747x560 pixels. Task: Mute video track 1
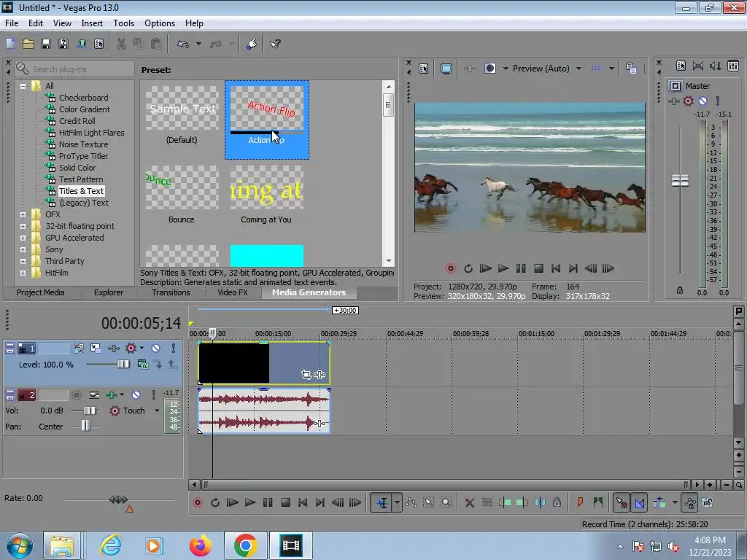(x=156, y=348)
